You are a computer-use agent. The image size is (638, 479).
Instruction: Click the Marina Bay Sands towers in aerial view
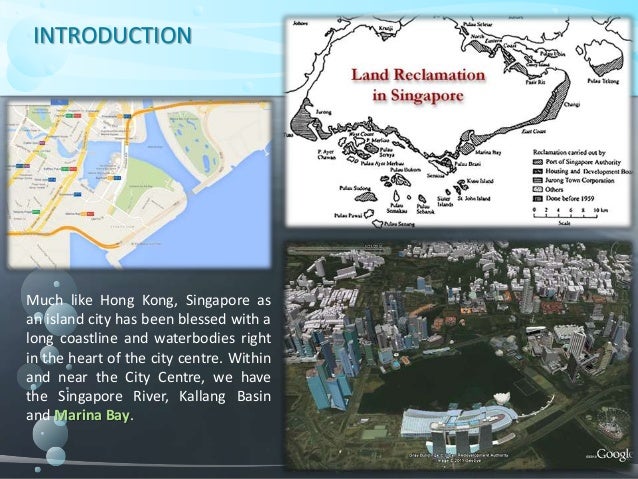click(x=461, y=437)
